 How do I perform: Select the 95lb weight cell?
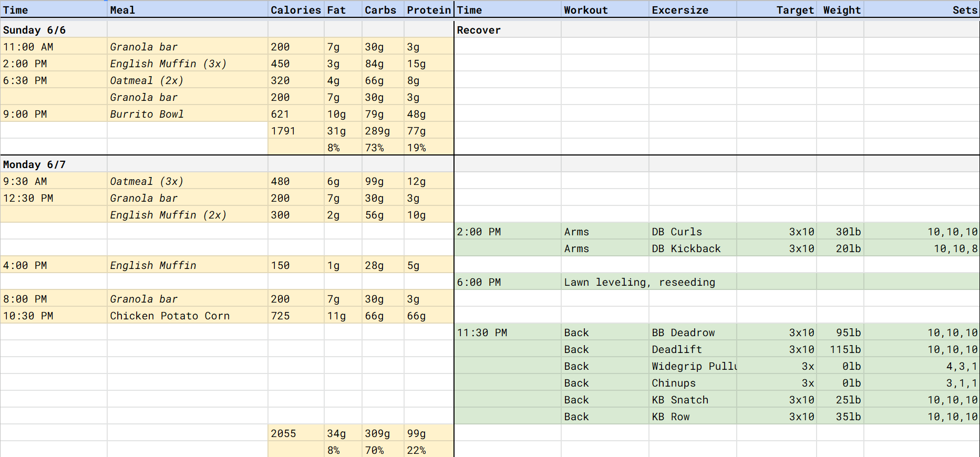coord(840,332)
